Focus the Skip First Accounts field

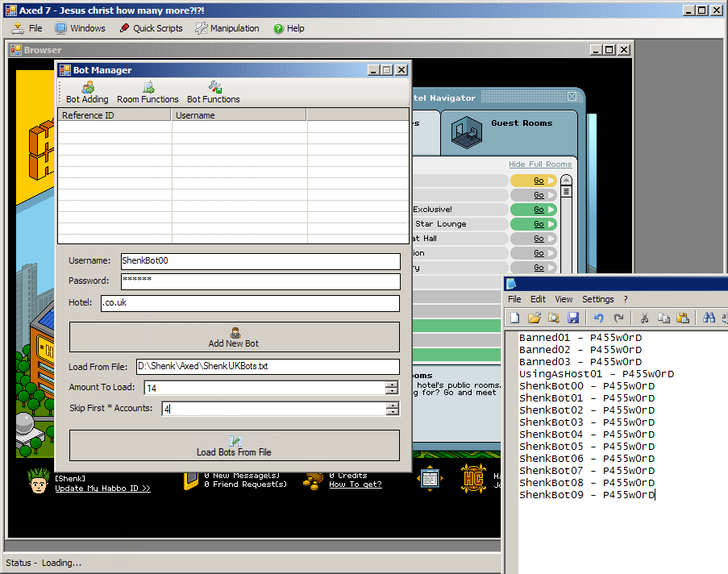point(274,409)
